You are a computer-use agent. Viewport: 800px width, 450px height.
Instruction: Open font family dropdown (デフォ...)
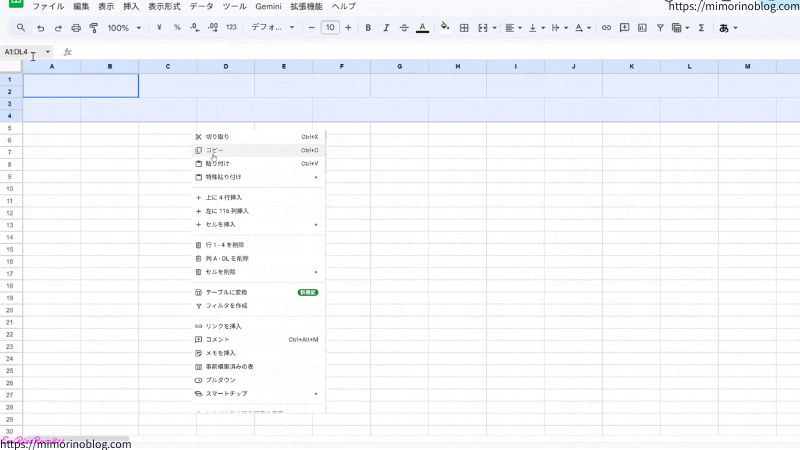point(272,28)
